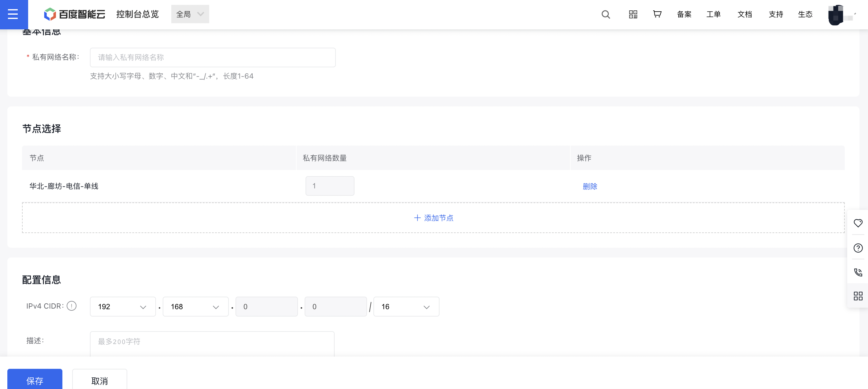Screen dimensions: 868x389
Task: Click the heart favorites icon in side panel
Action: (858, 223)
